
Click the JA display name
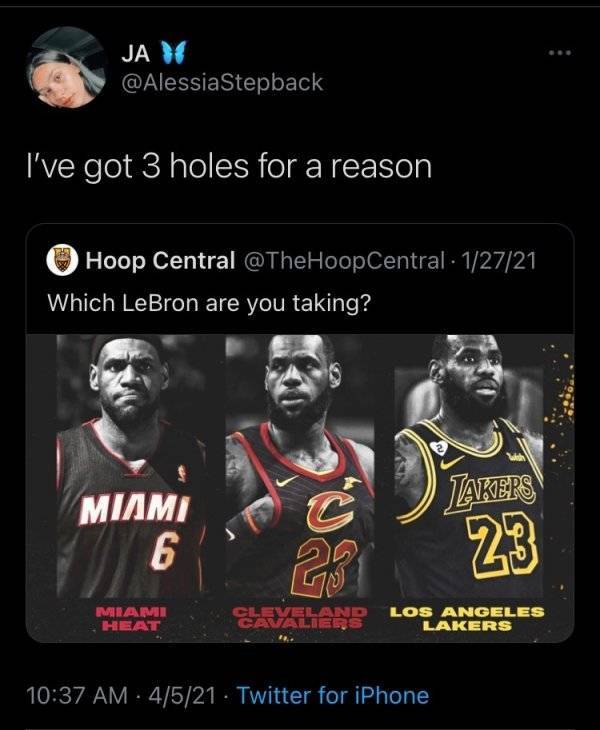point(135,54)
